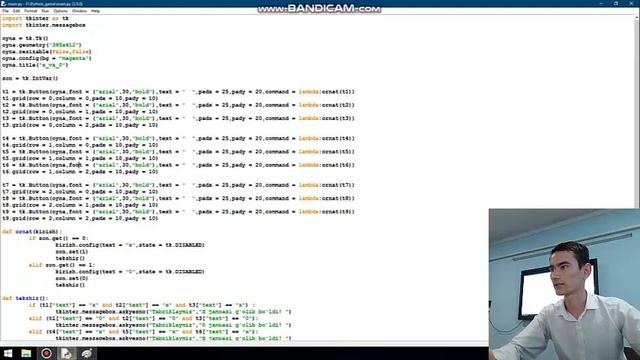Select the Python IDLE taskbar icon
Screen dimensions: 640x360
click(x=66, y=353)
